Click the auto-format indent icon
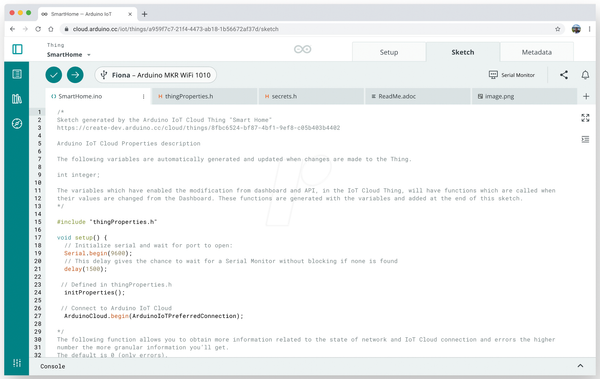Viewport: 600px width, 379px height. (x=585, y=139)
